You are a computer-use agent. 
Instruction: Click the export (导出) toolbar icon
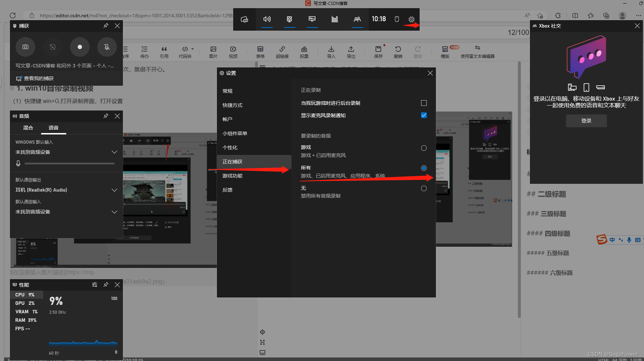(x=351, y=52)
